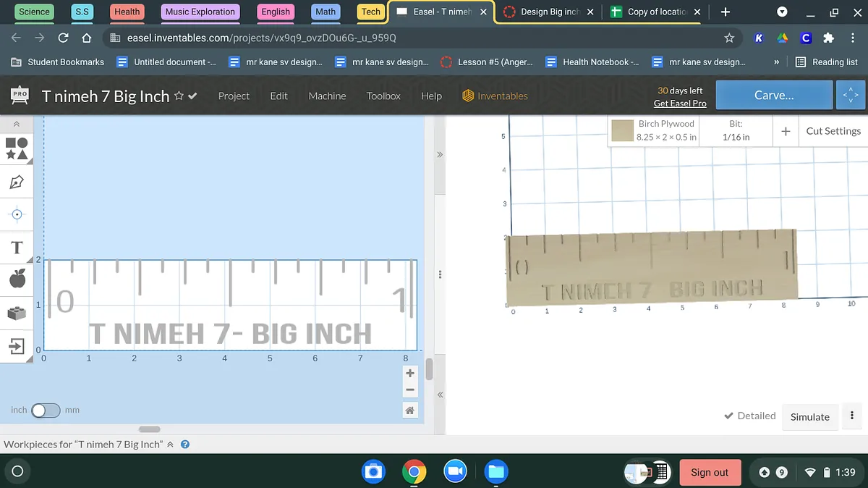Open the Toolbox menu
Viewport: 868px width, 488px height.
[383, 96]
